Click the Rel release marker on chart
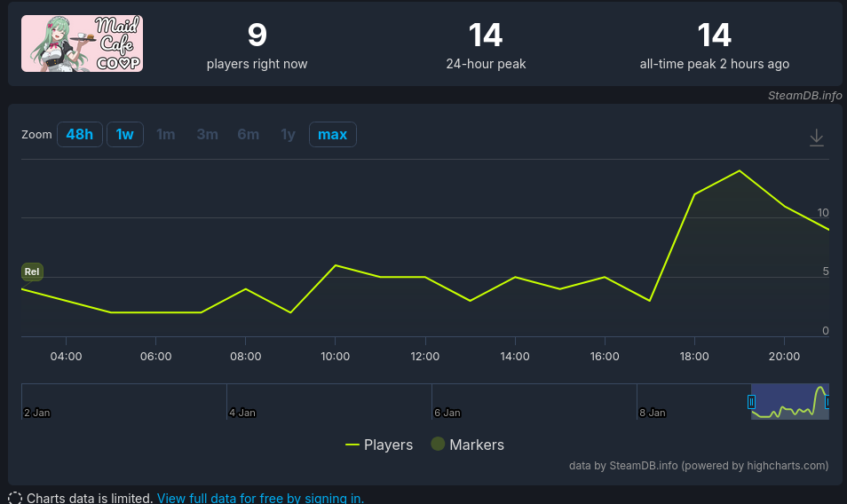 (32, 272)
